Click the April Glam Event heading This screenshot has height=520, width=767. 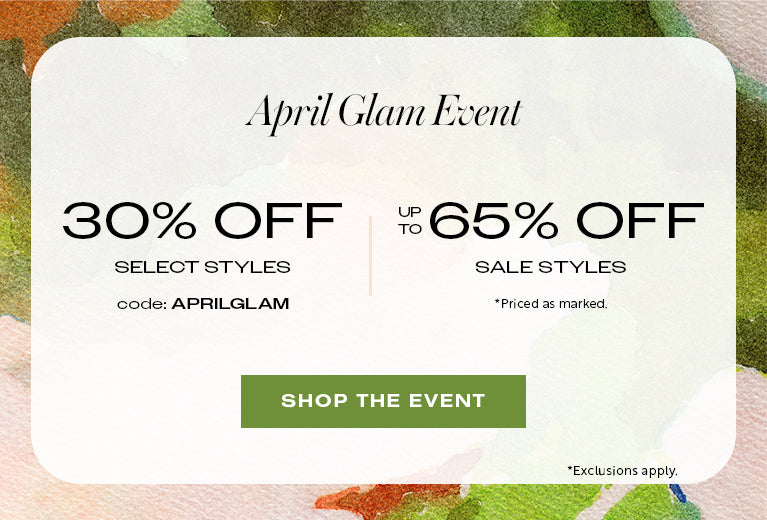383,114
